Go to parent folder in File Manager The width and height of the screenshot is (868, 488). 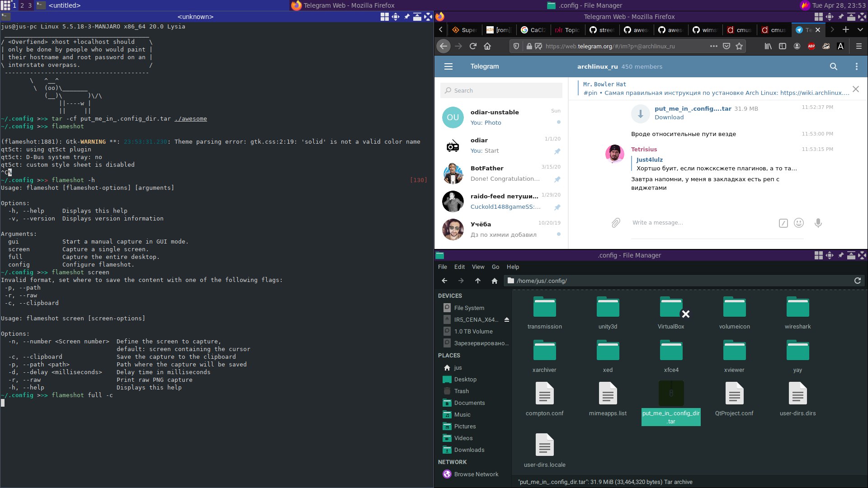click(478, 281)
